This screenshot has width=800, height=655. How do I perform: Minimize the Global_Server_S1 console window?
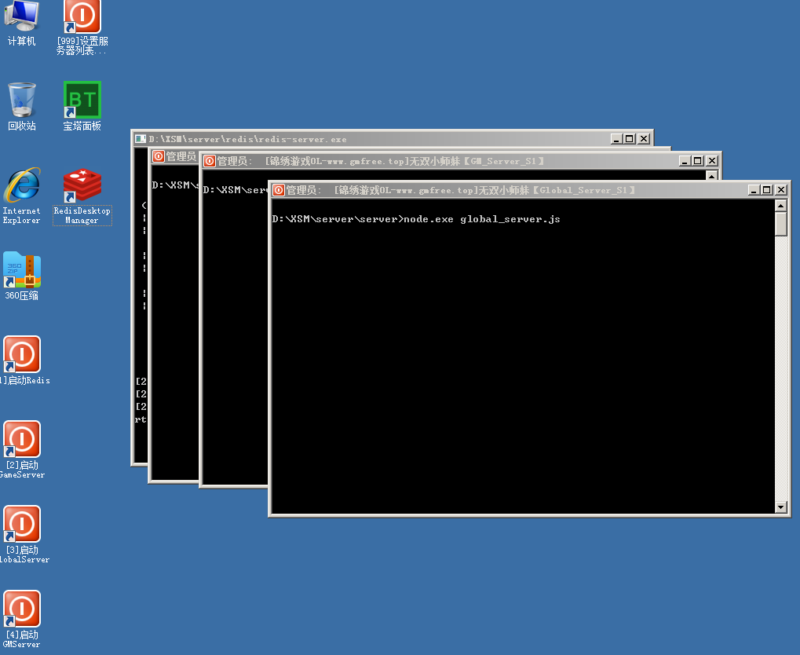(752, 190)
